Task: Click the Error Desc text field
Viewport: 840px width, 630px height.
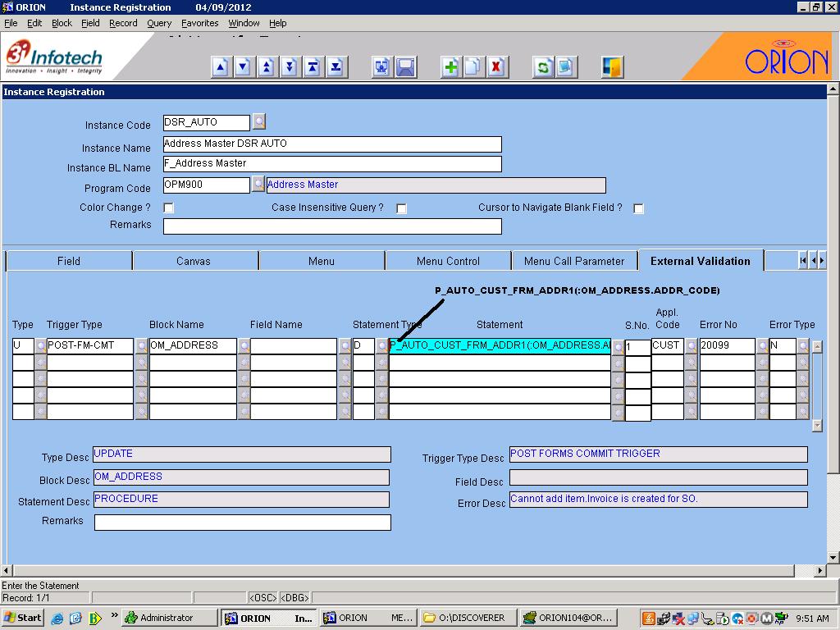Action: tap(659, 500)
